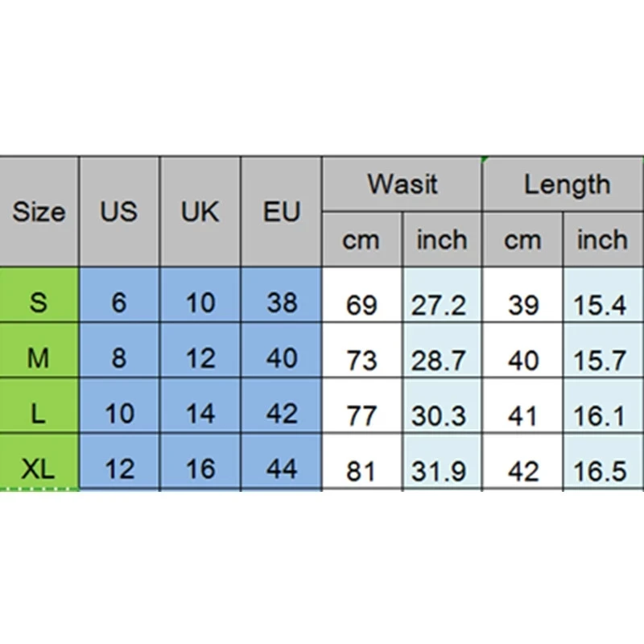Click the 16.5 inch length cell
Image resolution: width=644 pixels, height=644 pixels.
pos(601,470)
